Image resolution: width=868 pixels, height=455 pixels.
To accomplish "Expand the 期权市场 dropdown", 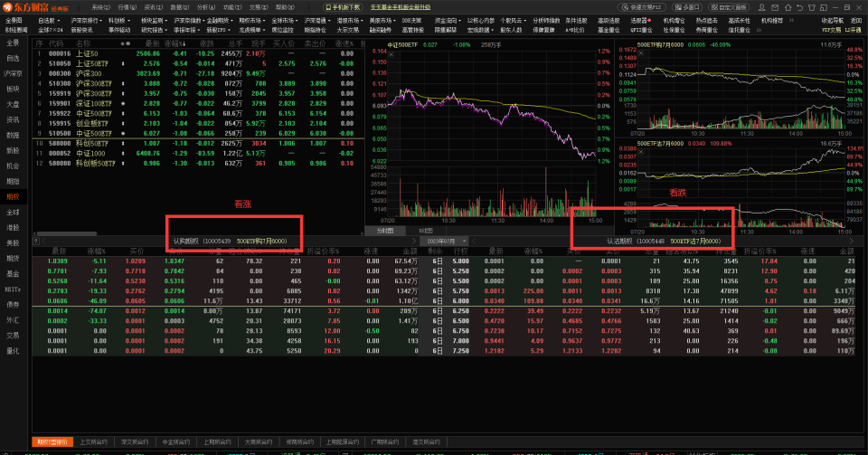I will (x=252, y=21).
